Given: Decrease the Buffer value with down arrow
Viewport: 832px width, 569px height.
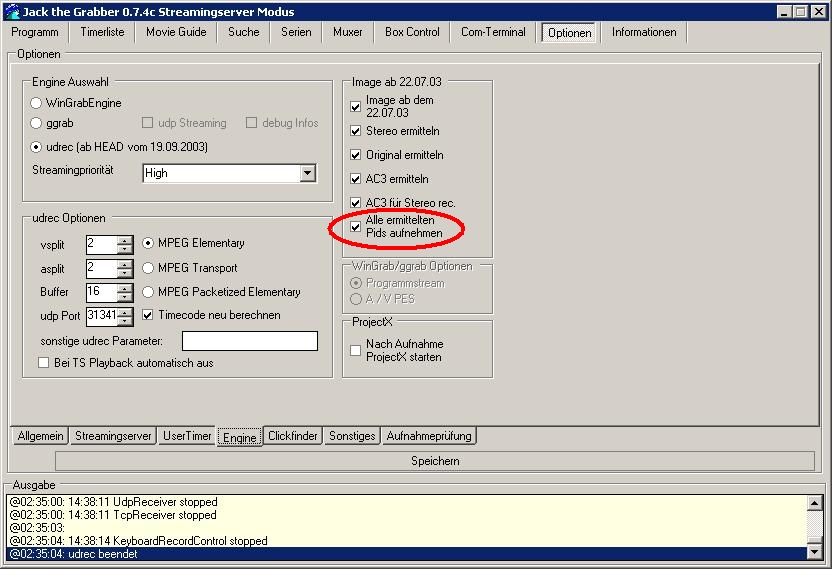Looking at the screenshot, I should pyautogui.click(x=125, y=297).
